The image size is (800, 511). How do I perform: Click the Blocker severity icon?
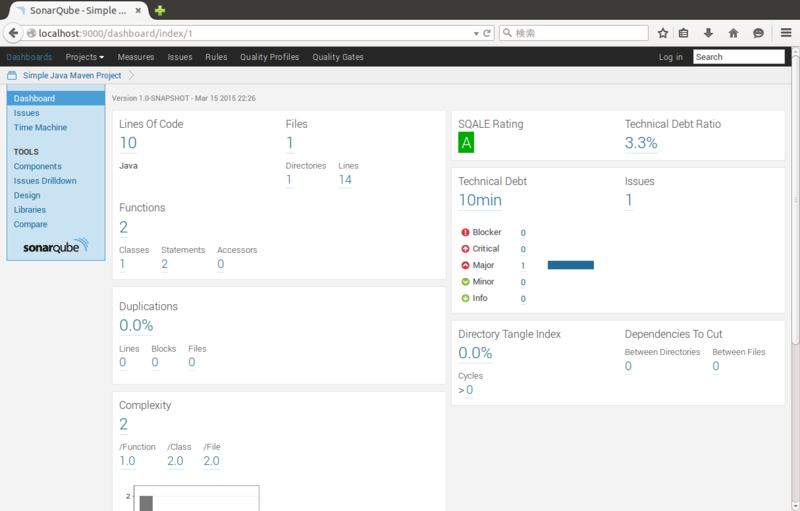pos(465,233)
